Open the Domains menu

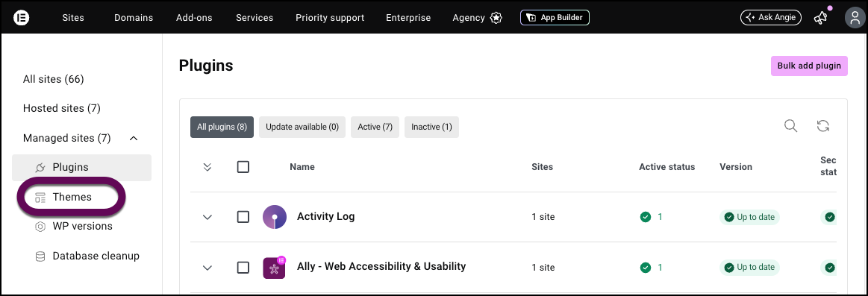point(134,18)
